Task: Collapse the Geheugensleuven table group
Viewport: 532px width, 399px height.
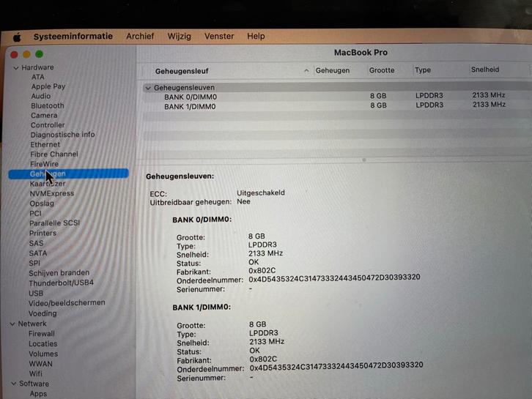Action: (x=148, y=88)
